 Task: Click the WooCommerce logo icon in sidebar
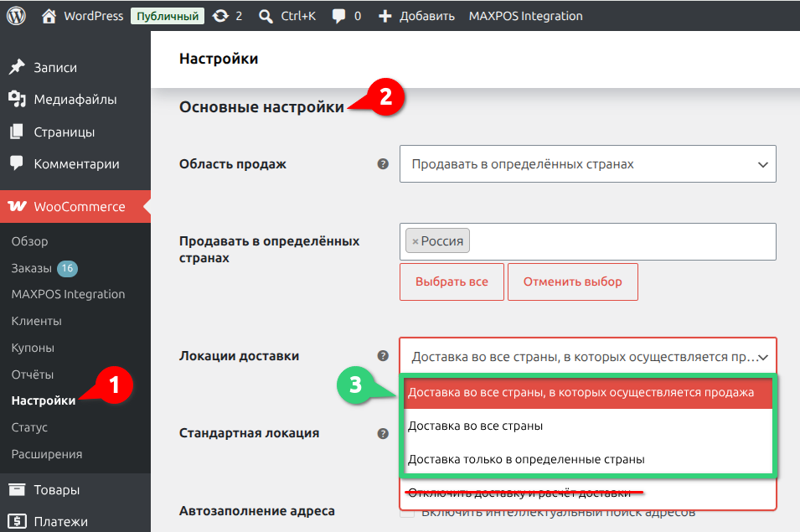click(x=17, y=206)
